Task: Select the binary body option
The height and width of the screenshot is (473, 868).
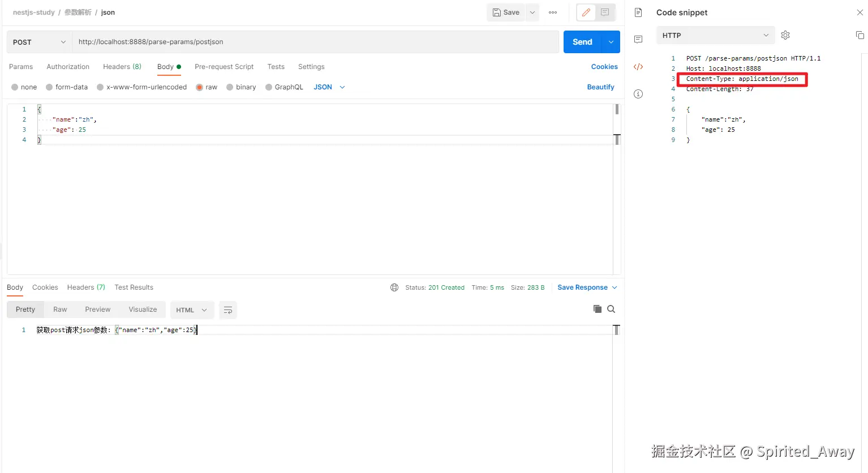Action: [241, 87]
